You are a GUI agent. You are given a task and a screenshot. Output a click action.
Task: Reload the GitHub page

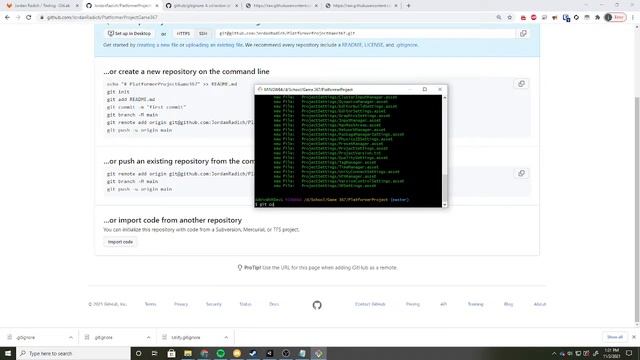coord(29,18)
